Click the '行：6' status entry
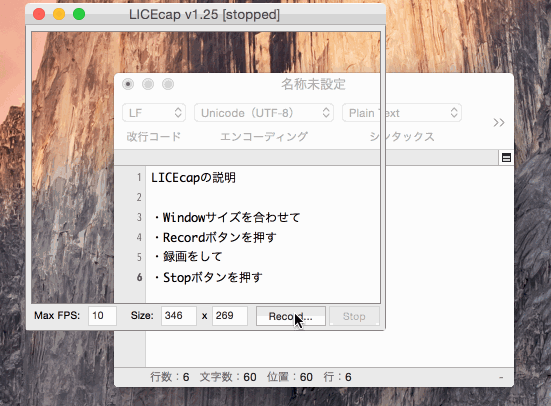The image size is (551, 406). [338, 377]
